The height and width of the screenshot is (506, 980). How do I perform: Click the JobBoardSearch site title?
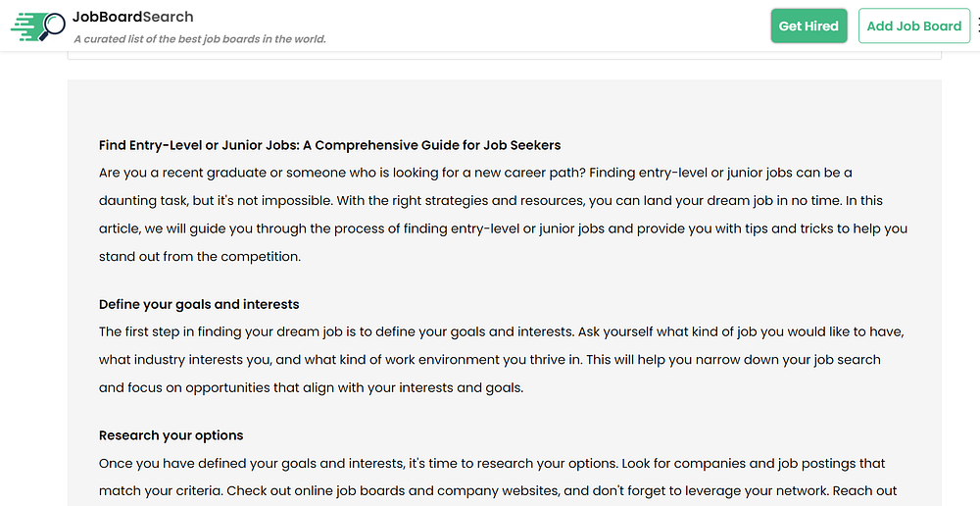pos(133,17)
